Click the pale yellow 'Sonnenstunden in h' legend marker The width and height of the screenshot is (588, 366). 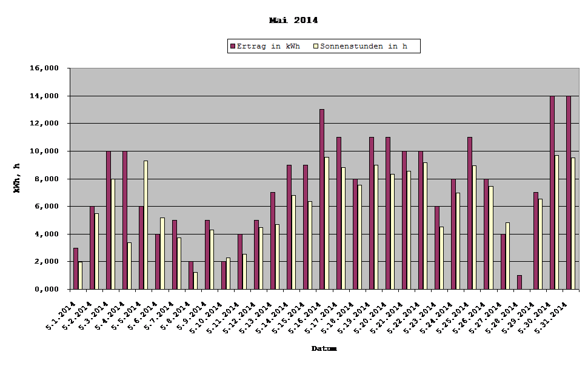coord(315,45)
